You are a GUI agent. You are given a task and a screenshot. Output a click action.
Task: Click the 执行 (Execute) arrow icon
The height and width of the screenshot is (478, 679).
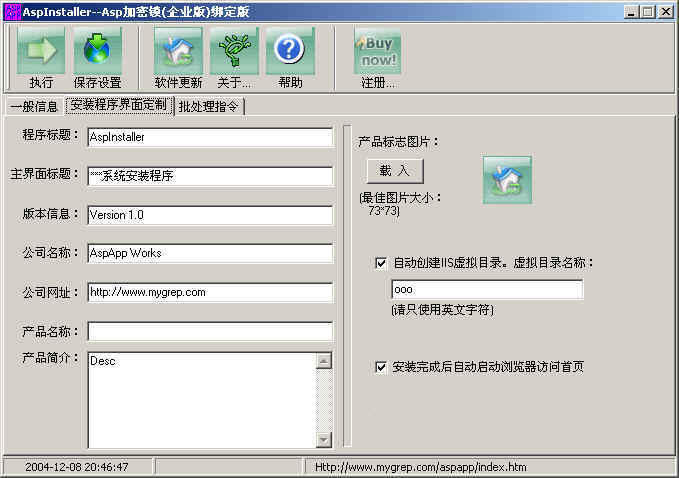[41, 52]
